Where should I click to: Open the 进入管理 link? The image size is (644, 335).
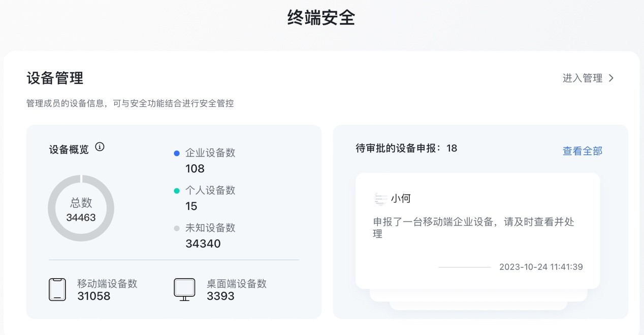(583, 78)
